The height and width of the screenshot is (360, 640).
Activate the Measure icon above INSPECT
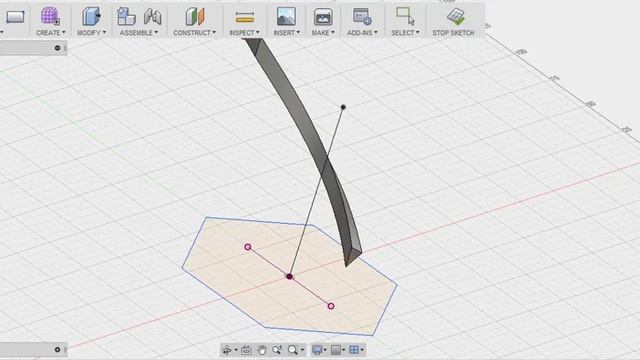(244, 18)
